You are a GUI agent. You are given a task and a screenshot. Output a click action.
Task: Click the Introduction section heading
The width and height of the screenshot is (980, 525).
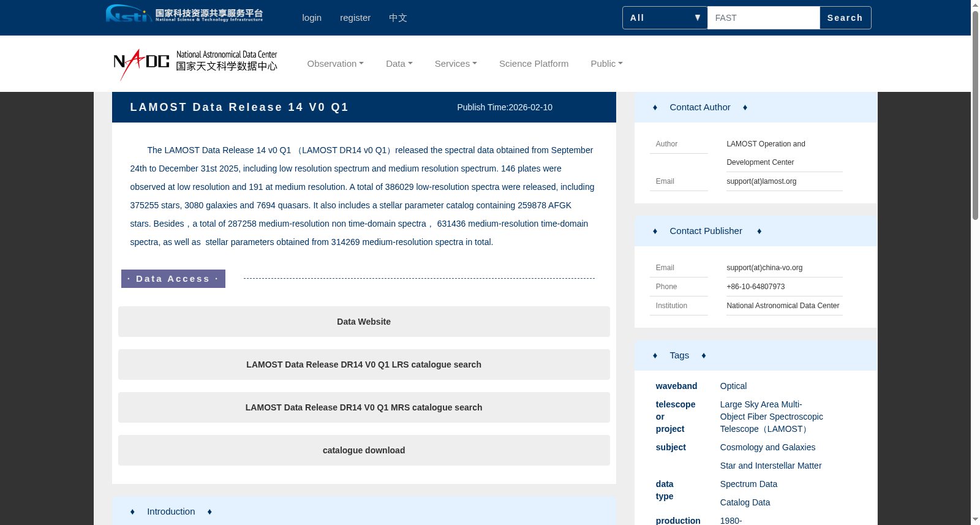(171, 512)
